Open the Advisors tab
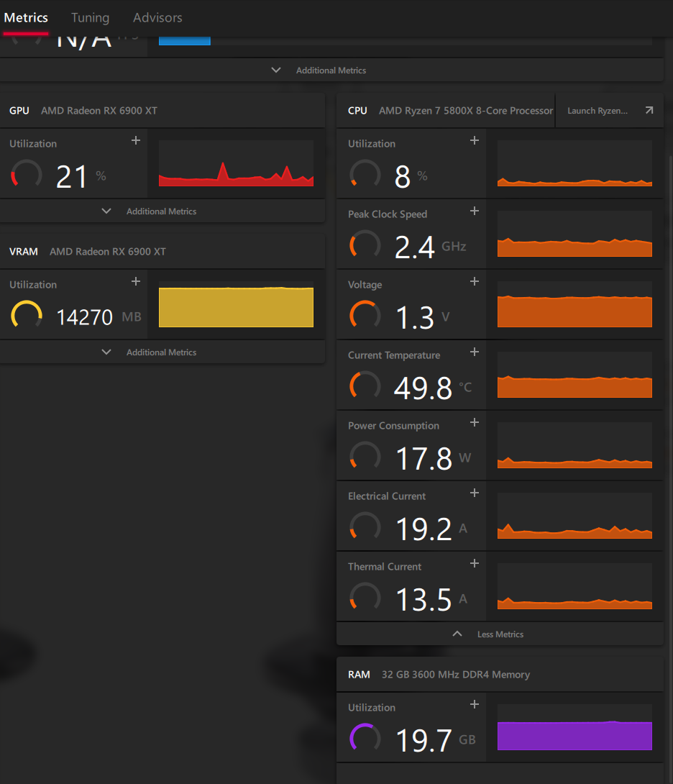Image resolution: width=673 pixels, height=784 pixels. (x=157, y=17)
